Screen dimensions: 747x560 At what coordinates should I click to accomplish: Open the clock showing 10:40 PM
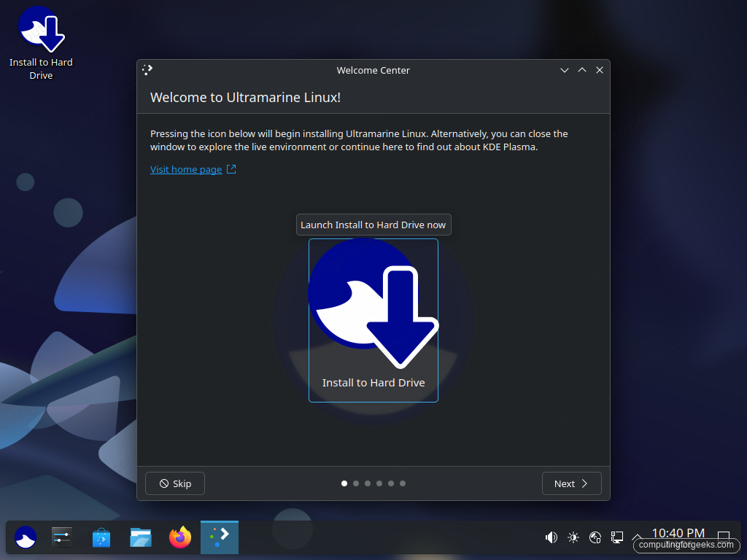point(678,533)
